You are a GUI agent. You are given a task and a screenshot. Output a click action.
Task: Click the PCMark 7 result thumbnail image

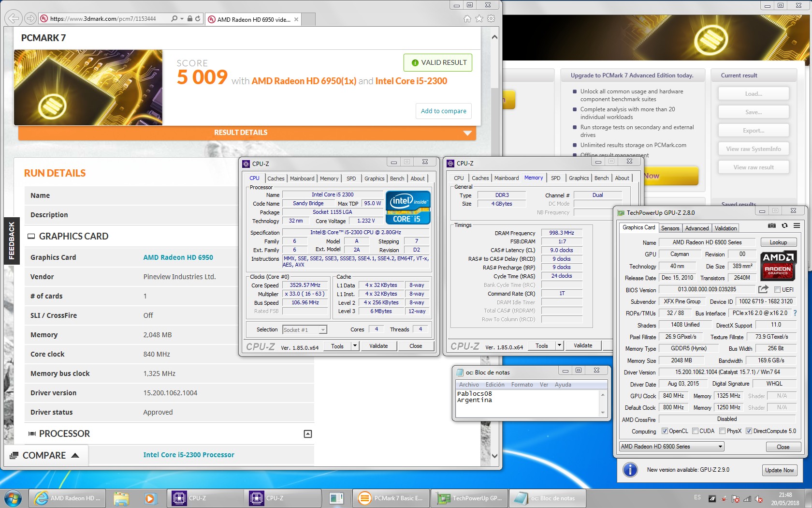tap(88, 88)
